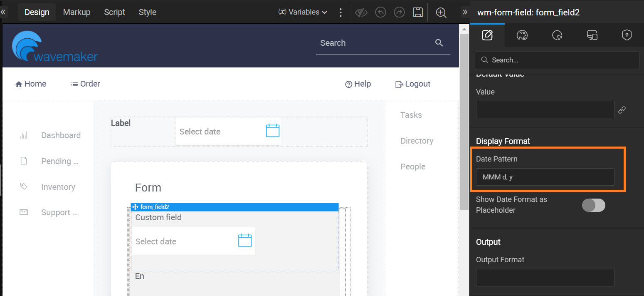Click the redo arrow icon
Viewport: 644px width, 296px height.
(x=399, y=12)
